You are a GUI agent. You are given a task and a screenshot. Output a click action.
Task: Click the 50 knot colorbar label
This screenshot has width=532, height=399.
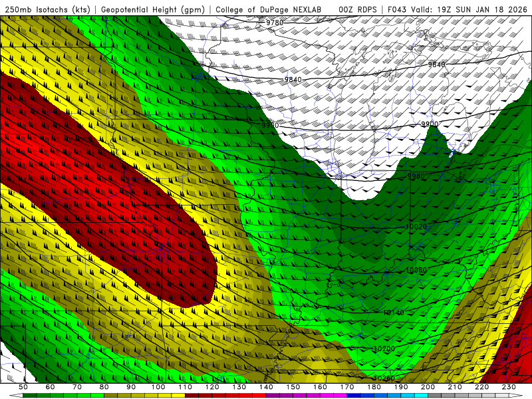(x=23, y=387)
